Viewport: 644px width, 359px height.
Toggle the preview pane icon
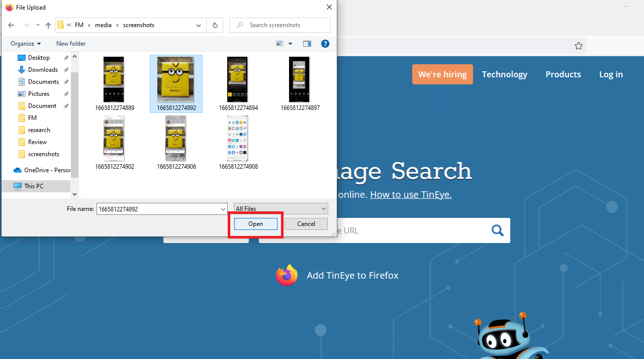point(307,44)
